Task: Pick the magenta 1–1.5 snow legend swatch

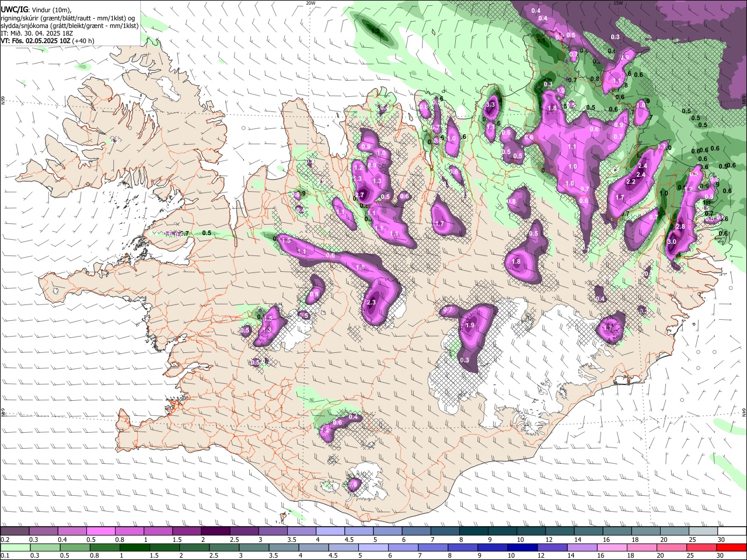Action: tap(158, 531)
